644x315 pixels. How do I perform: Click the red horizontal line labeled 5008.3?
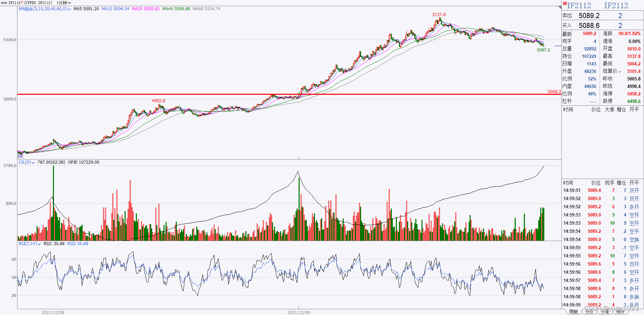pyautogui.click(x=289, y=94)
